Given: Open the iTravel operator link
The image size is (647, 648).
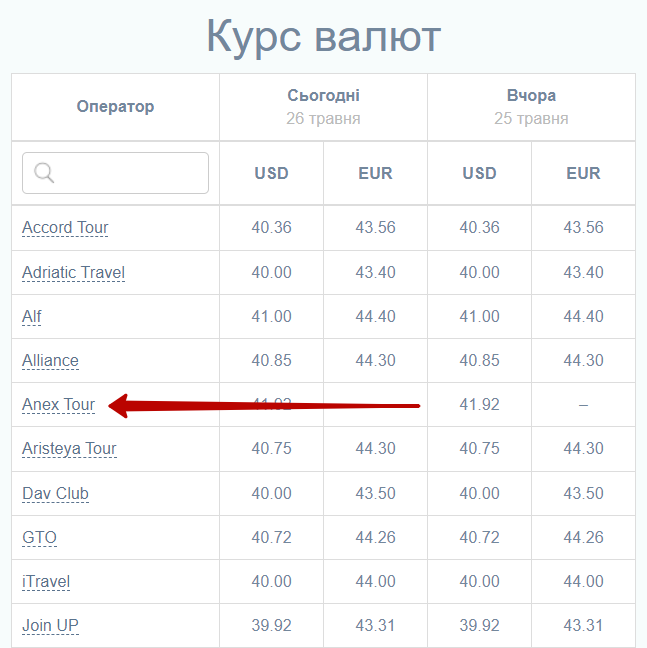Looking at the screenshot, I should pos(46,582).
